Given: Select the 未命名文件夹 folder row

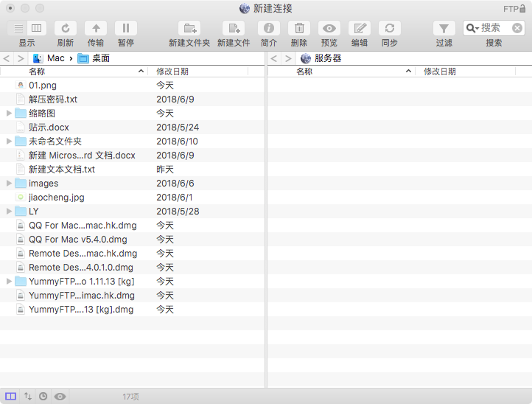Looking at the screenshot, I should (132, 142).
